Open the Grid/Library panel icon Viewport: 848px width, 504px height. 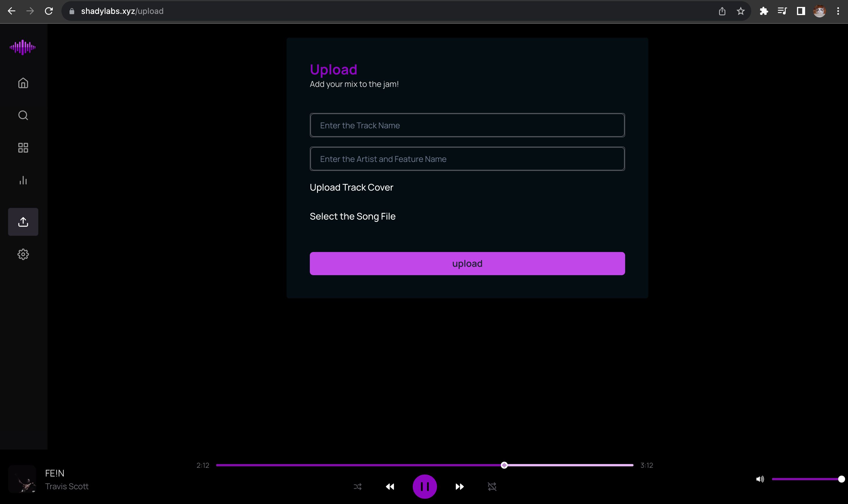click(x=23, y=148)
